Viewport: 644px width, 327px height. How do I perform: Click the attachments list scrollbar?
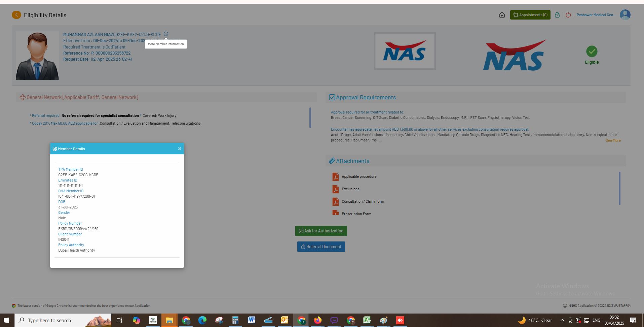(x=619, y=188)
